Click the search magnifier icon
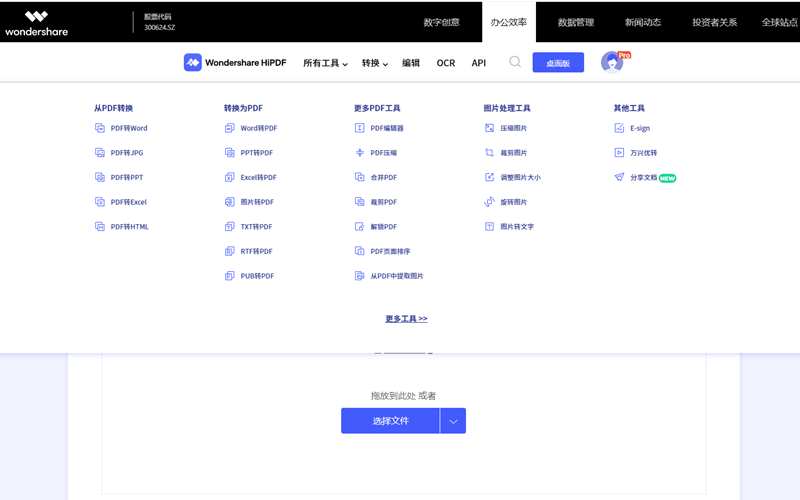 coord(515,62)
